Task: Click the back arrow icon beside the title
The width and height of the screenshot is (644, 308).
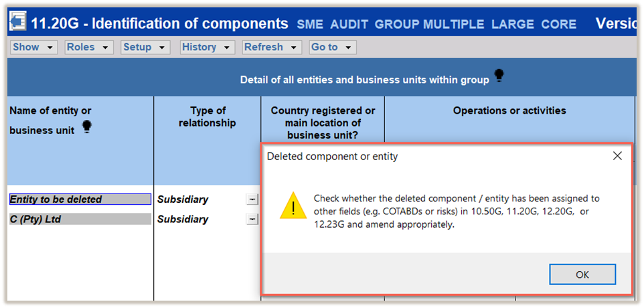Action: point(17,23)
